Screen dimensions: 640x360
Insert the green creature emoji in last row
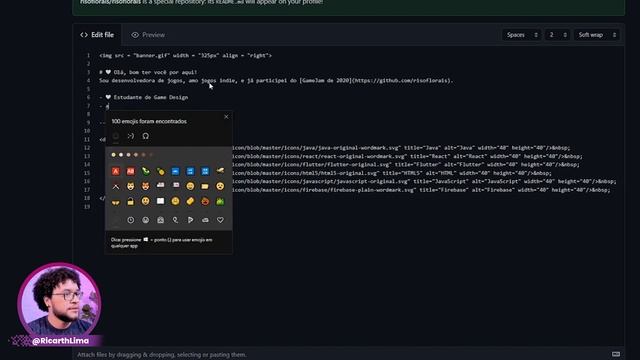[220, 201]
